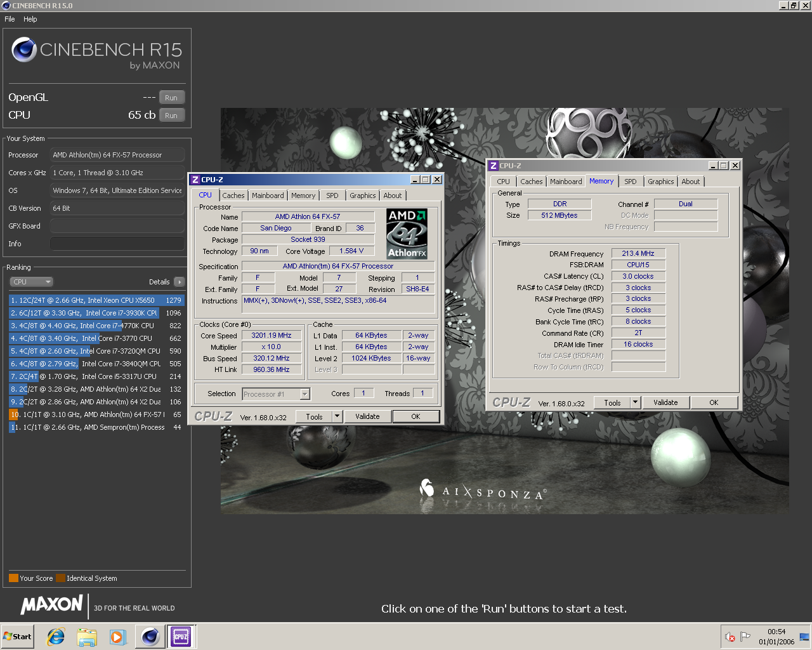Click Core Speed value 3201.19 MHz

pos(272,335)
